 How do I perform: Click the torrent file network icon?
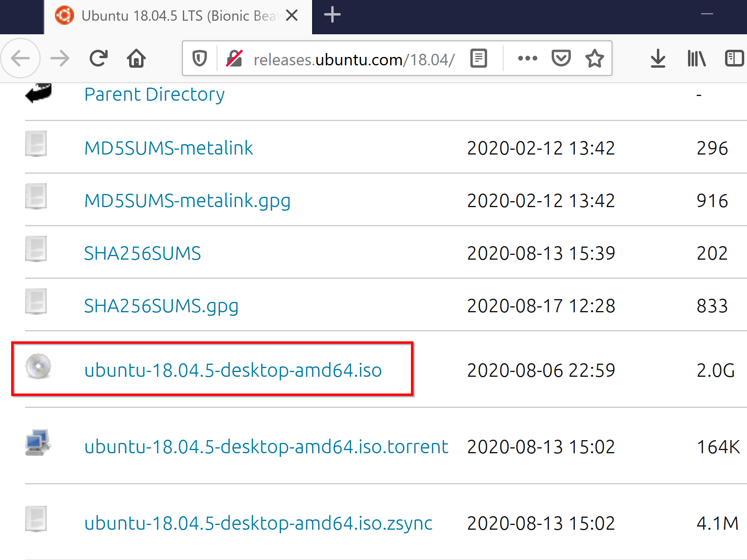(x=37, y=443)
